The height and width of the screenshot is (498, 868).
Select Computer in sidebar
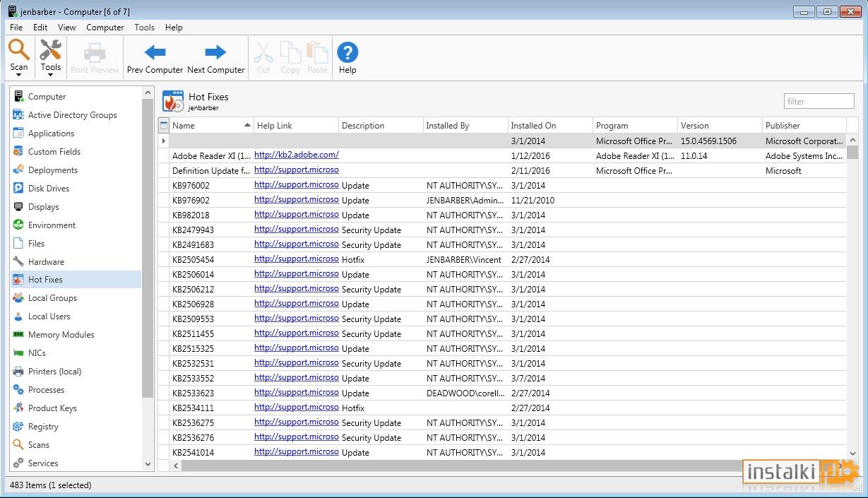pos(47,97)
